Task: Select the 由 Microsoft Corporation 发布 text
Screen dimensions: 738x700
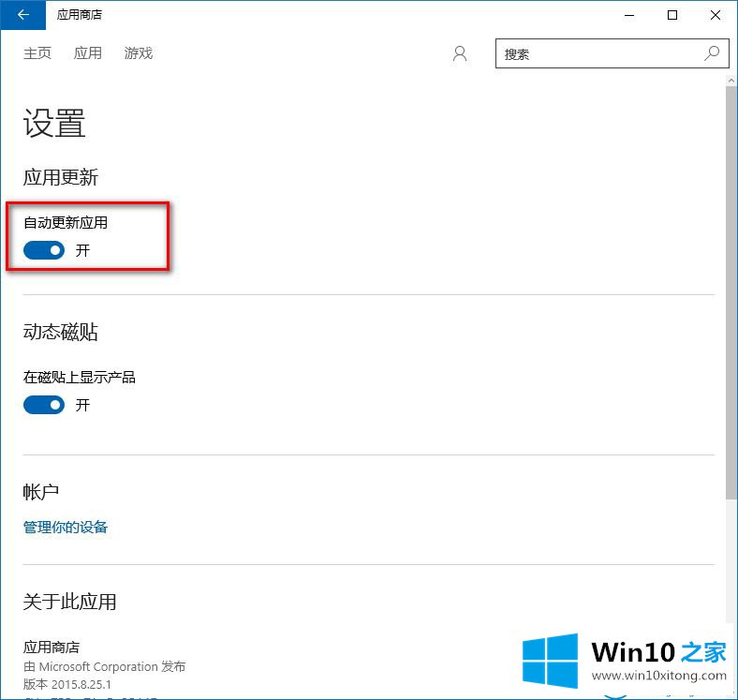Action: coord(105,666)
